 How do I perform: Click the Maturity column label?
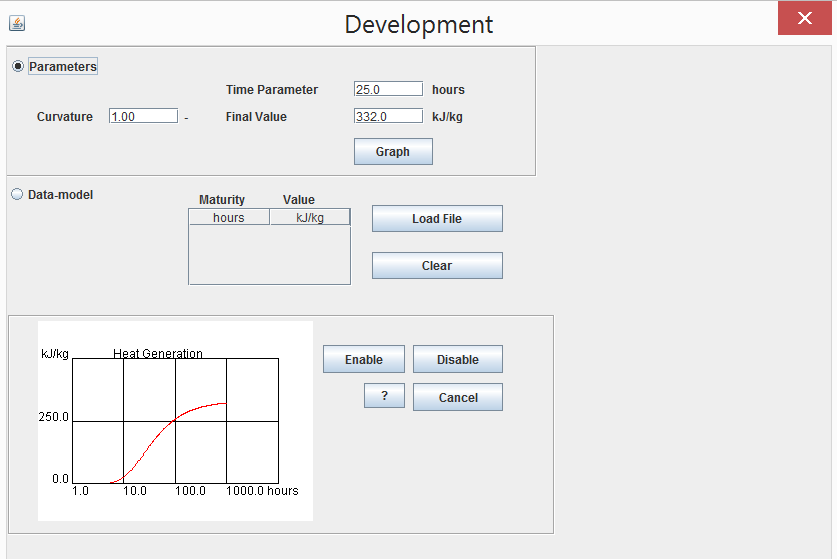222,200
